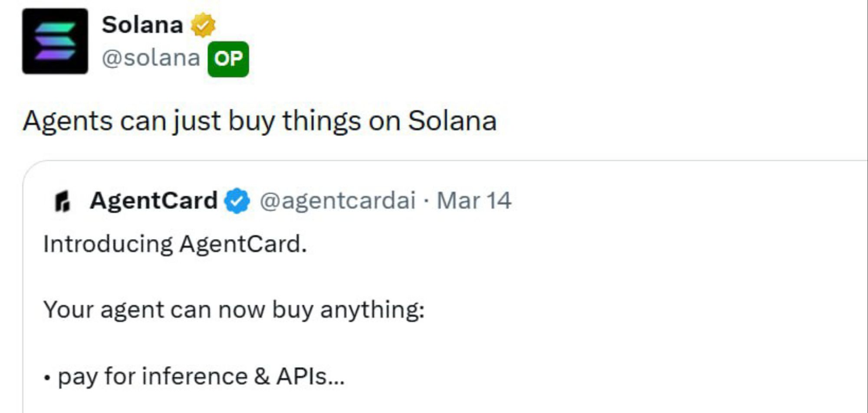Click AgentCard's blue verified checkmark
This screenshot has width=868, height=413.
pos(237,201)
